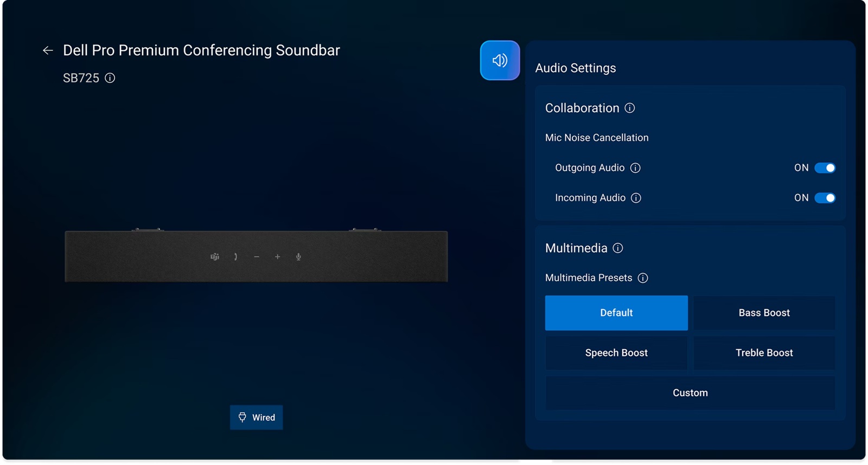The width and height of the screenshot is (868, 465).
Task: Click the Multimedia Presets info icon
Action: tap(643, 278)
